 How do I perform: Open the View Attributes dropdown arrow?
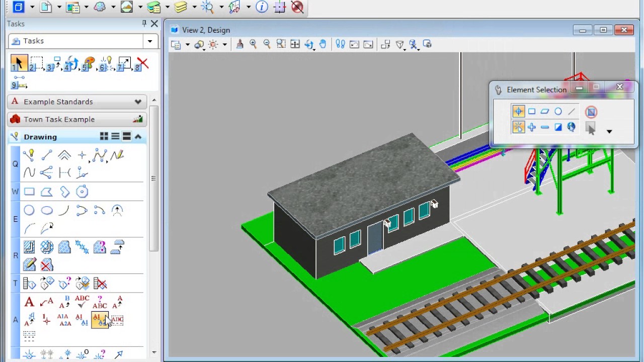tap(187, 45)
